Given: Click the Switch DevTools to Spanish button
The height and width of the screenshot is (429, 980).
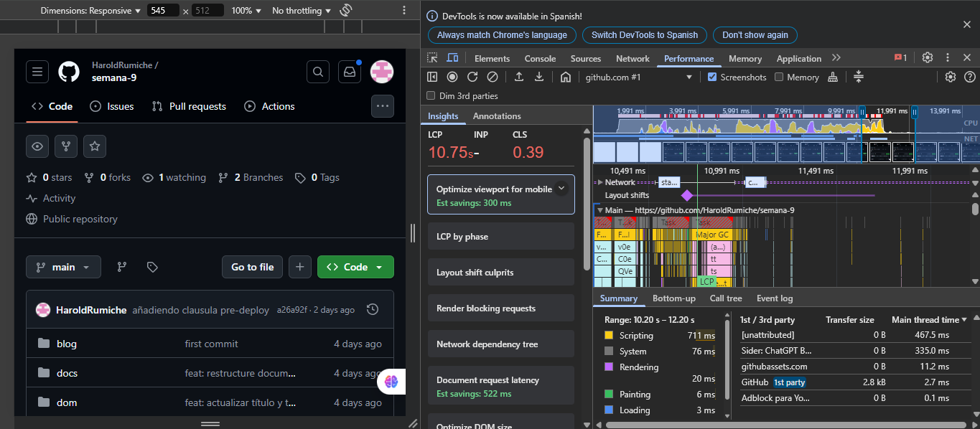Looking at the screenshot, I should tap(645, 35).
